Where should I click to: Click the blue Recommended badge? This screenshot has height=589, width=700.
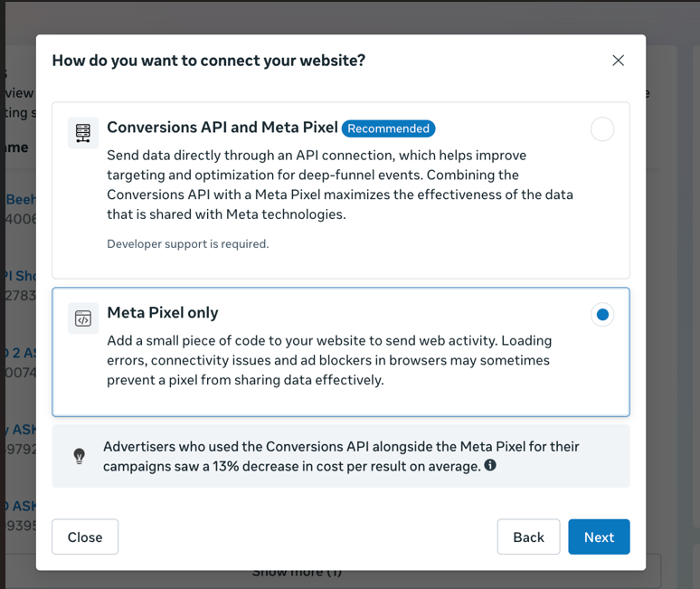(388, 128)
